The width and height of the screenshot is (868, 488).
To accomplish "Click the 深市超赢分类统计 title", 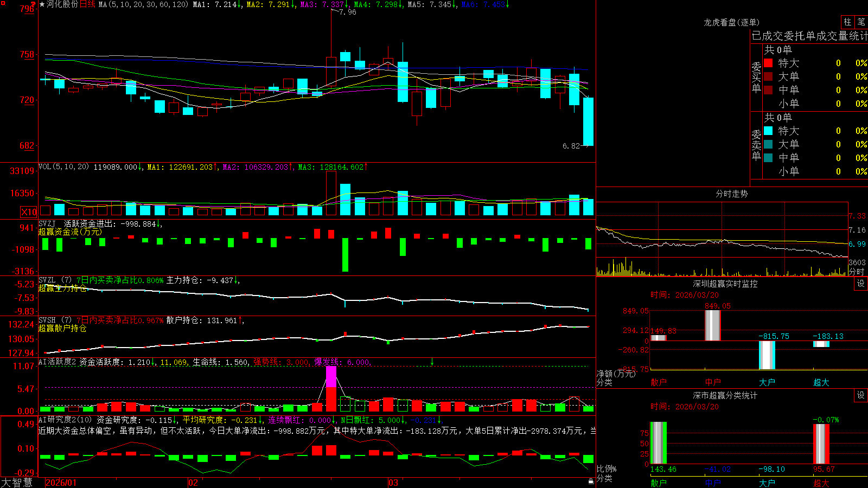I will click(725, 395).
